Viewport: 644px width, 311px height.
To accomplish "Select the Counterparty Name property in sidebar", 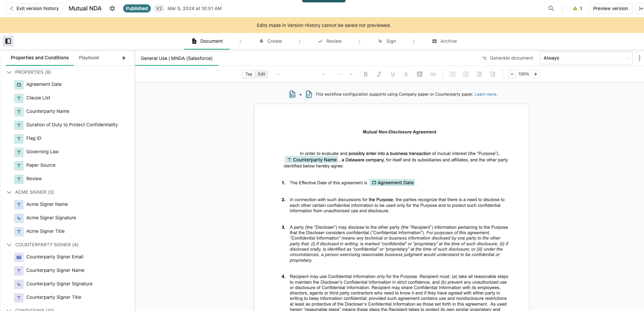I will pos(48,111).
